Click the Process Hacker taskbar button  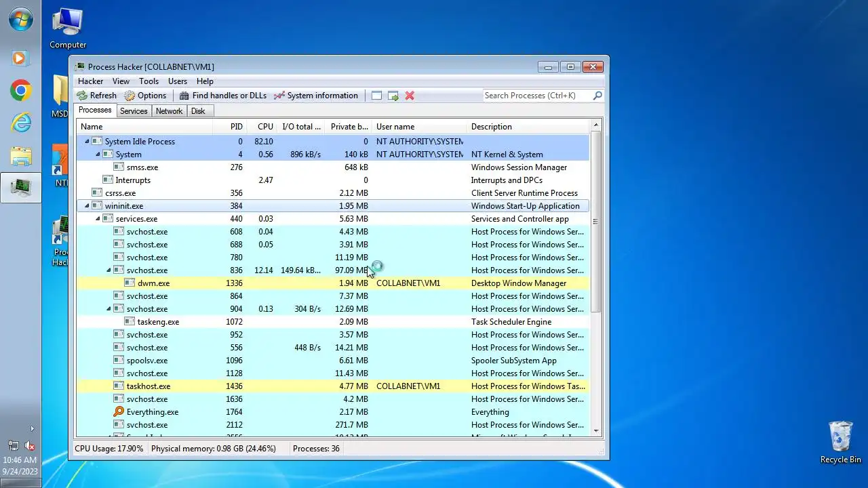coord(20,188)
